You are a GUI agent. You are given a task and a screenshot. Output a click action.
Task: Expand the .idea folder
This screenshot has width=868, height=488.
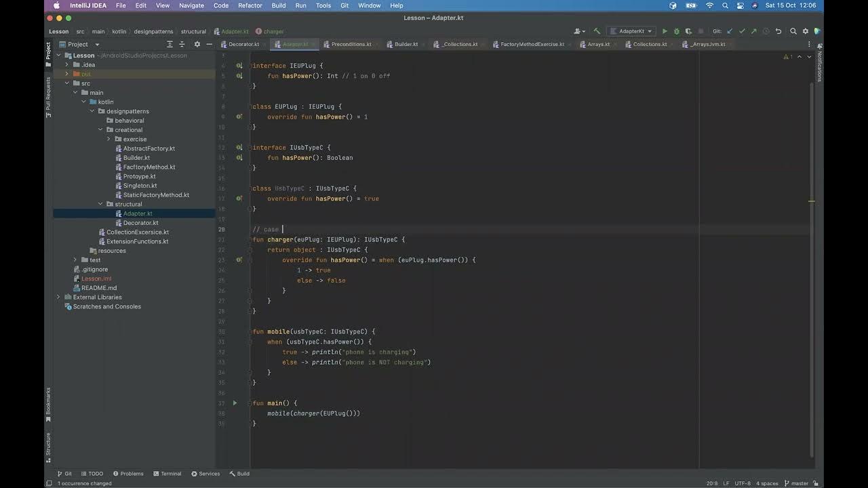coord(67,65)
